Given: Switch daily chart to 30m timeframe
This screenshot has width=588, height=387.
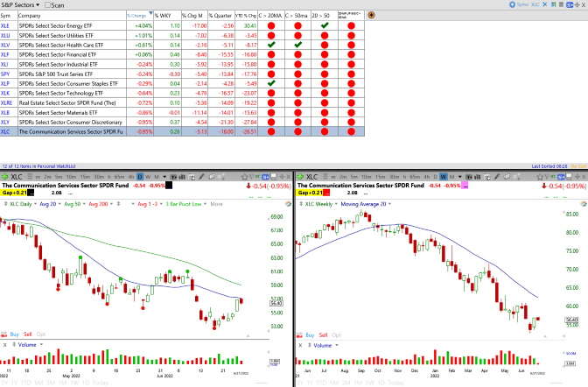Looking at the screenshot, I should pos(99,177).
